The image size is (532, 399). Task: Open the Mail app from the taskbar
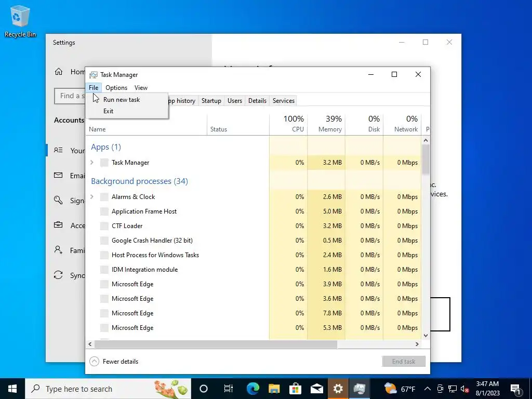point(316,389)
